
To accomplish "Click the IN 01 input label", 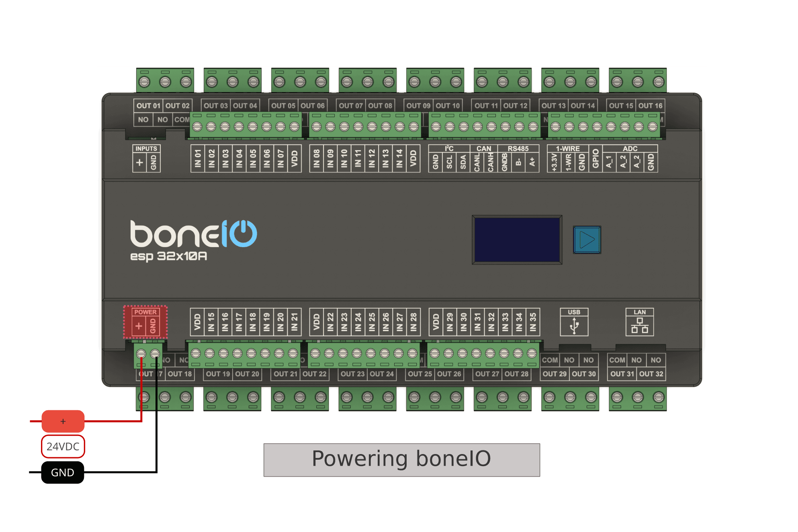I will click(x=198, y=158).
